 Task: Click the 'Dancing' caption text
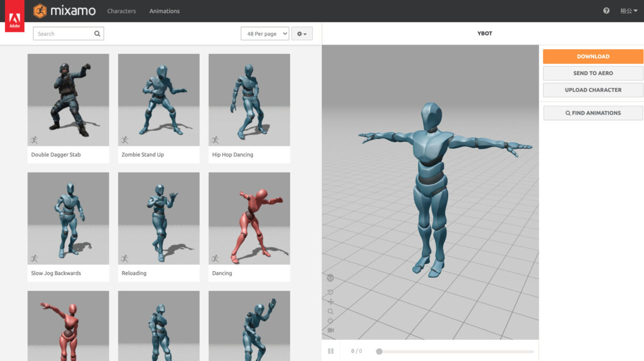222,274
